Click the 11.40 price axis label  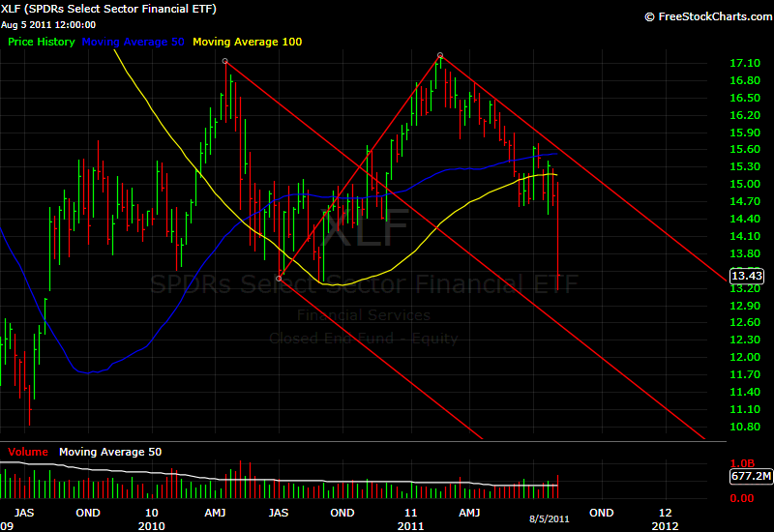pyautogui.click(x=745, y=392)
